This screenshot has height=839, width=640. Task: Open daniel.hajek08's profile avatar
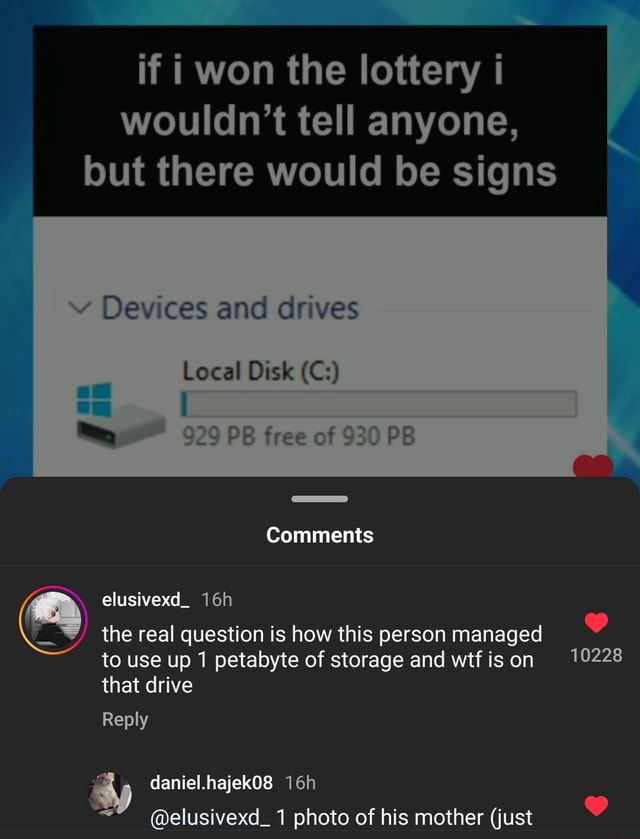coord(110,794)
